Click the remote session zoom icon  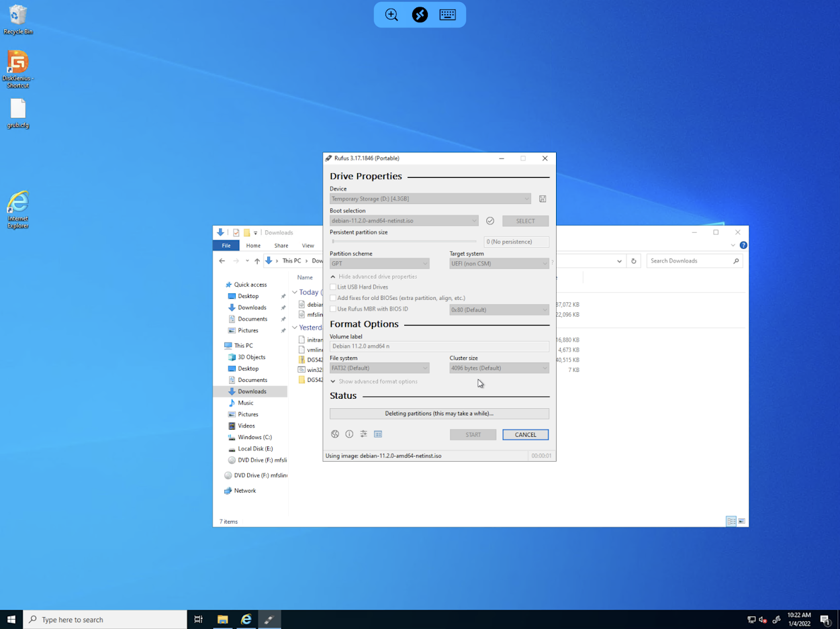[x=391, y=15]
